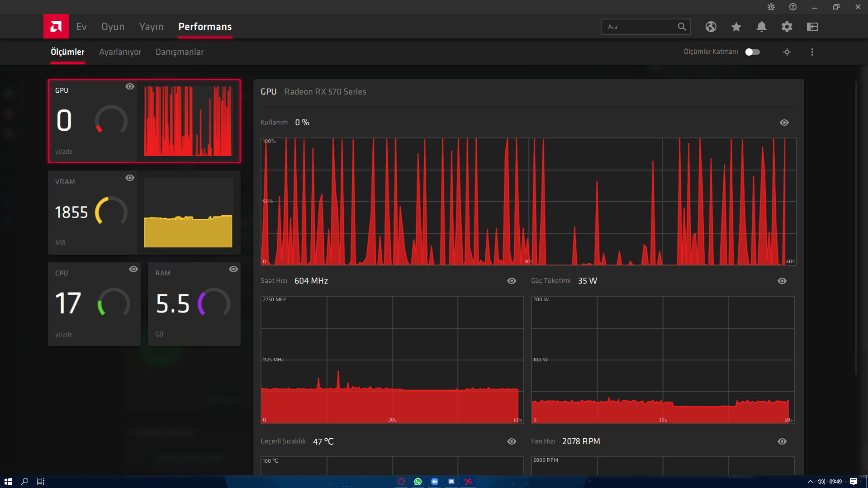Open Windows taskbar search
This screenshot has width=868, height=488.
click(x=24, y=482)
